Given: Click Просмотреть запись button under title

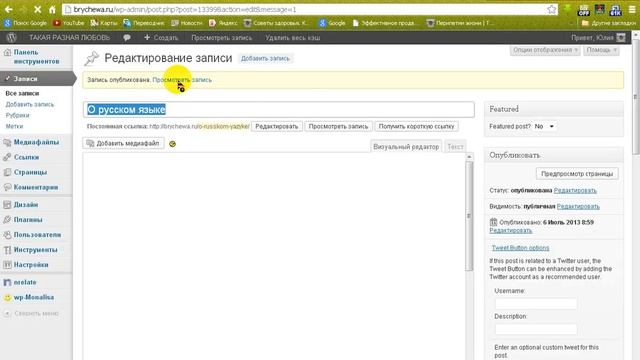Looking at the screenshot, I should coord(338,127).
